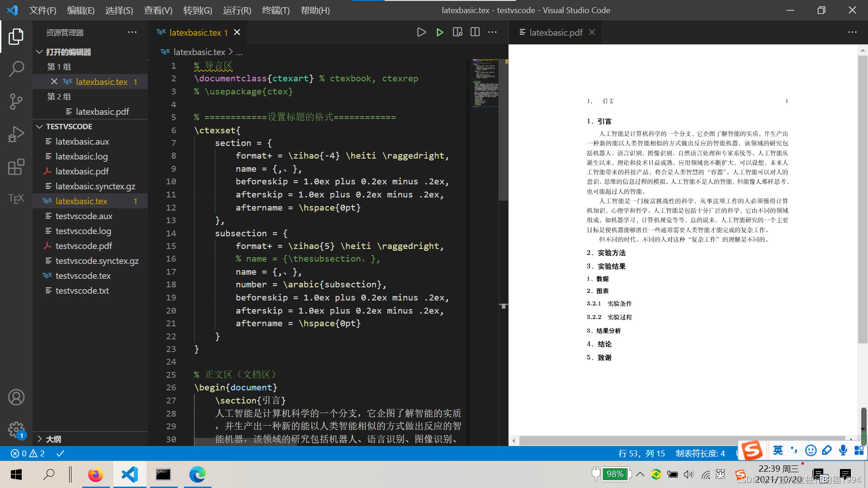This screenshot has height=488, width=868.
Task: Open the Terminal menu
Action: click(276, 10)
